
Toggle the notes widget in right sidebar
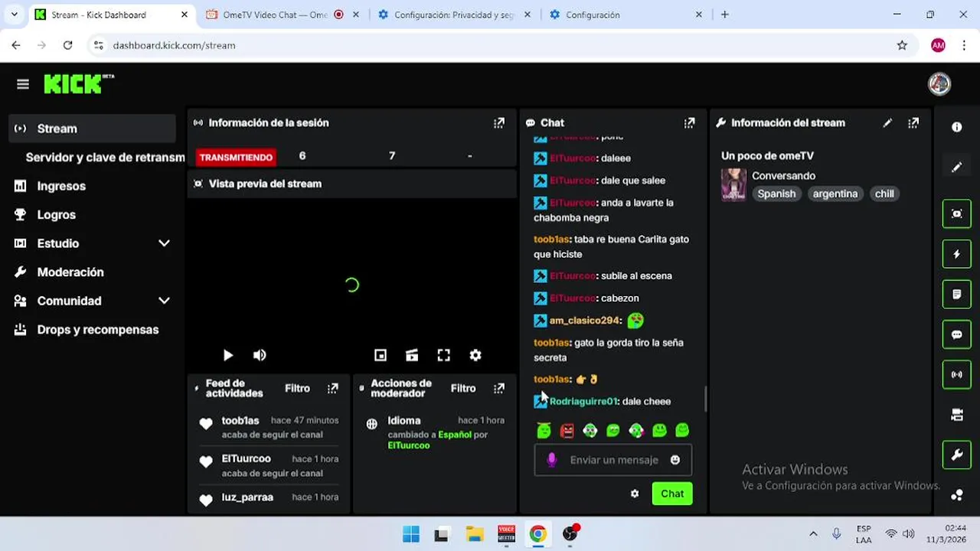coord(956,294)
